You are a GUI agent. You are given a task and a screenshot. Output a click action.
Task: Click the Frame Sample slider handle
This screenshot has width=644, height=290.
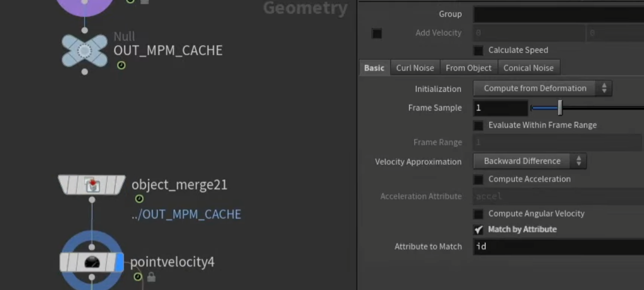[560, 108]
